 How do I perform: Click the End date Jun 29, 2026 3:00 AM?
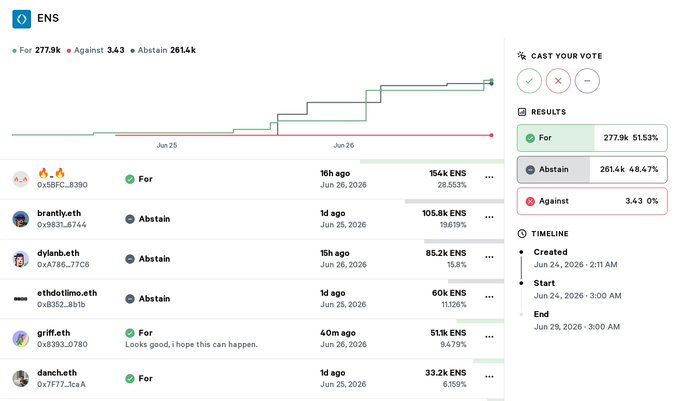pyautogui.click(x=576, y=327)
